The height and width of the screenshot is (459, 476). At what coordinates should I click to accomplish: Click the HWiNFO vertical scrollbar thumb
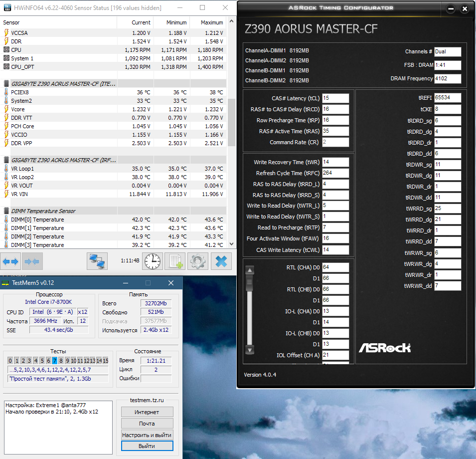tap(231, 122)
